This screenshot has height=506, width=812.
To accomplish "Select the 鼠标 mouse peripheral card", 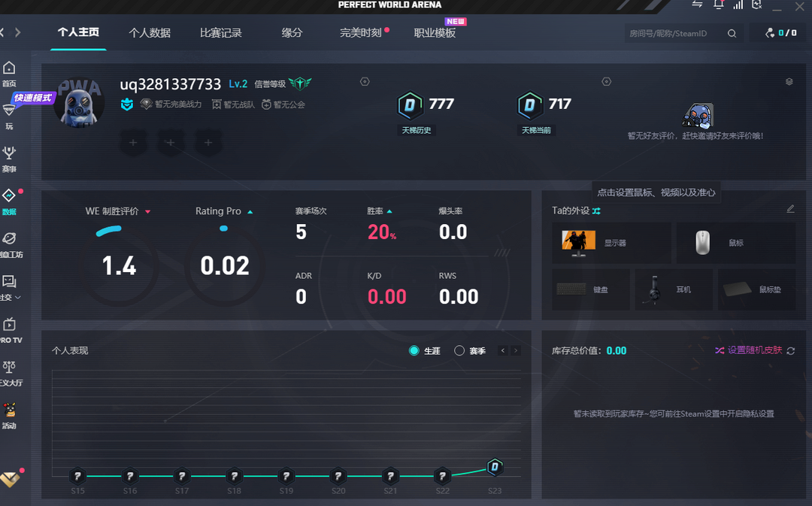I will pos(736,243).
